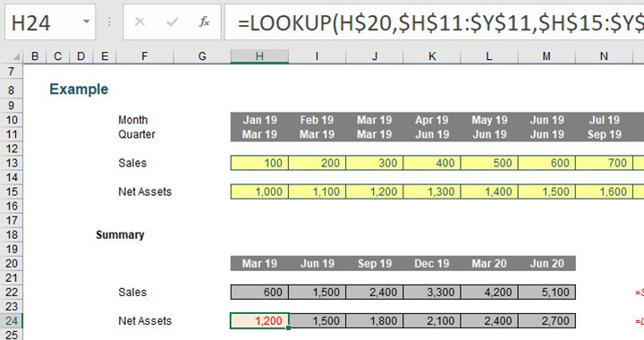This screenshot has width=644, height=340.
Task: Click the Enter checkmark formula bar icon
Action: click(x=172, y=21)
